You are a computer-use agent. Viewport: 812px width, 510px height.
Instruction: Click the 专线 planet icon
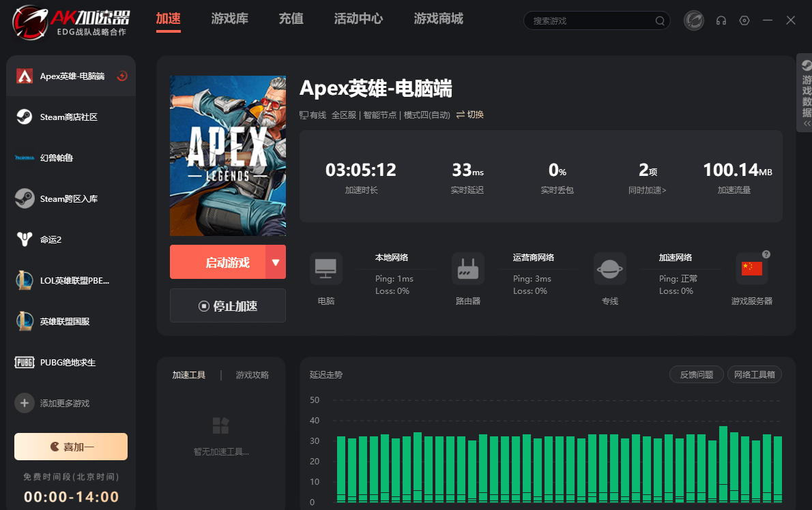[609, 269]
